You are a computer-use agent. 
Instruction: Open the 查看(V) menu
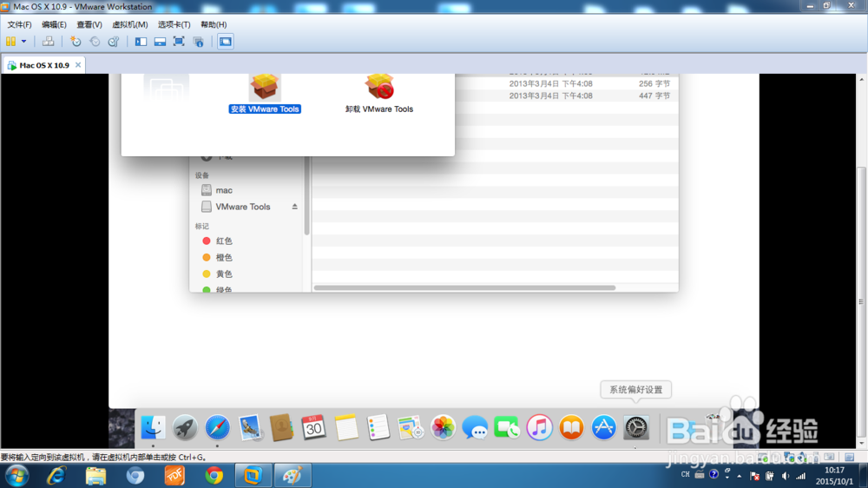(x=89, y=24)
